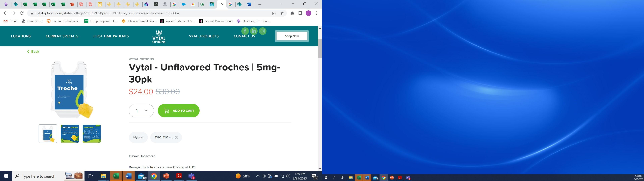Open the Current Specials menu item

point(62,36)
